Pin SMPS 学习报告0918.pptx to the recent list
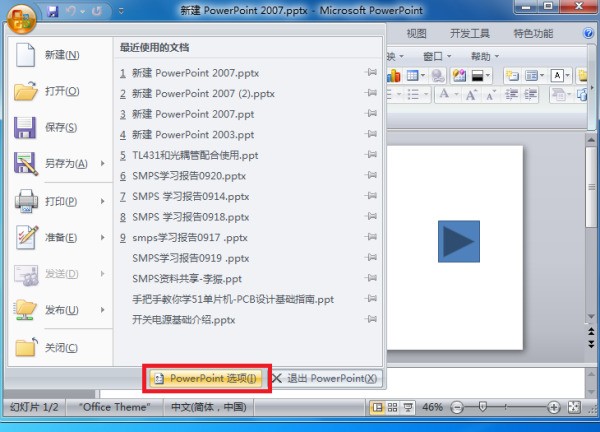600x432 pixels. coord(371,217)
